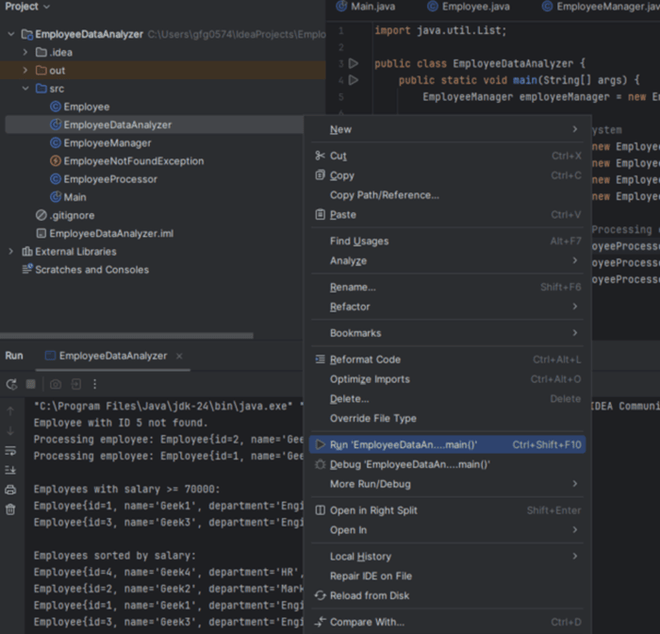Click Debug 'EmployeeDataAn....main()' entry
The width and height of the screenshot is (660, 634).
click(409, 465)
